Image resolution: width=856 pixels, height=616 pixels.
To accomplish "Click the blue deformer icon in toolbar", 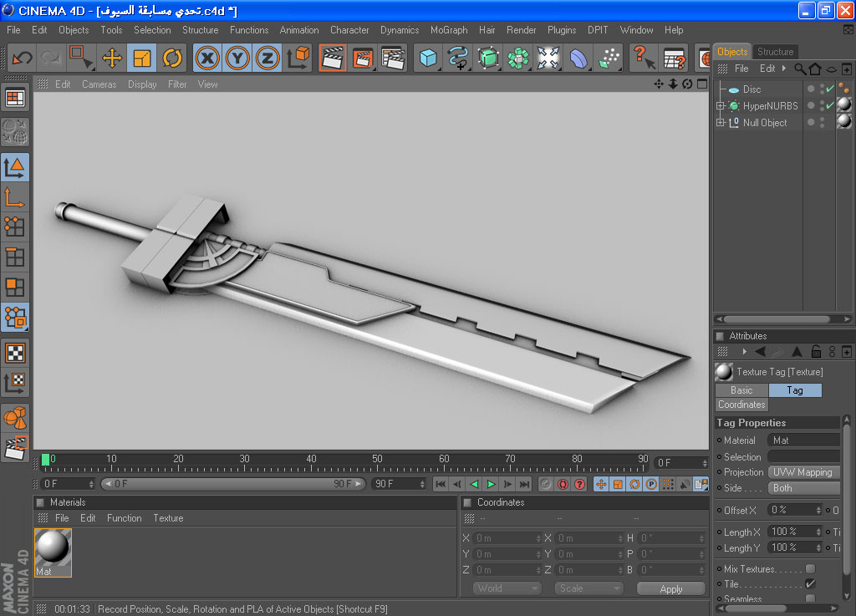I will 578,58.
